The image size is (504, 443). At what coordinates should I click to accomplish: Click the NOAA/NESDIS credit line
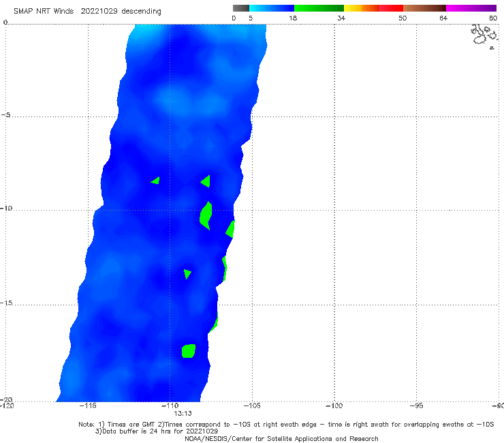[x=281, y=438]
